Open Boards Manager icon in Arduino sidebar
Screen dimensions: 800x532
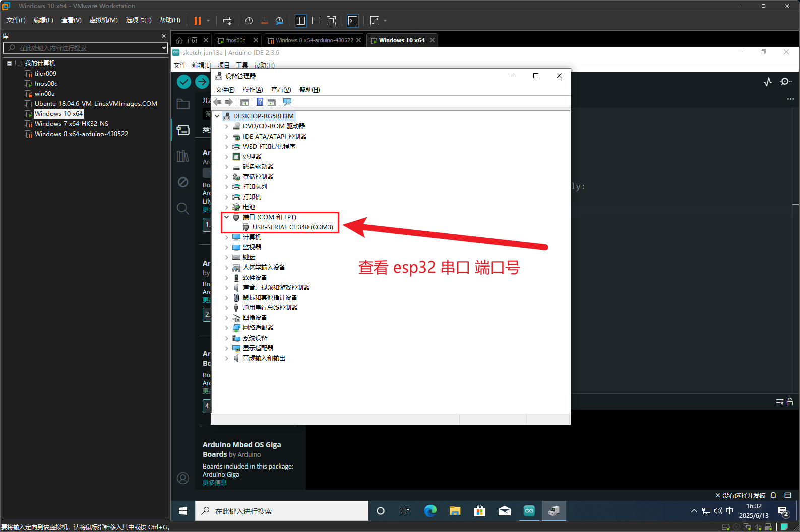point(183,130)
